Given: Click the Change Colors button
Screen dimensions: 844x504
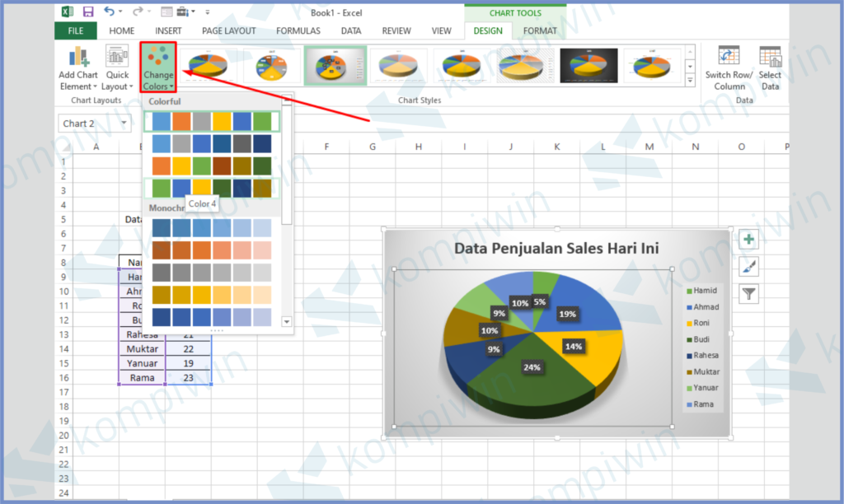Looking at the screenshot, I should pyautogui.click(x=158, y=68).
